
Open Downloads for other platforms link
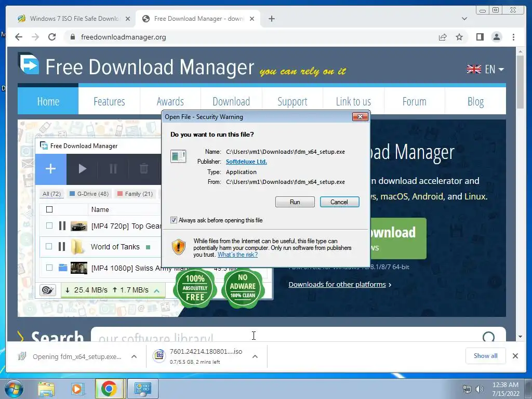[x=337, y=284]
